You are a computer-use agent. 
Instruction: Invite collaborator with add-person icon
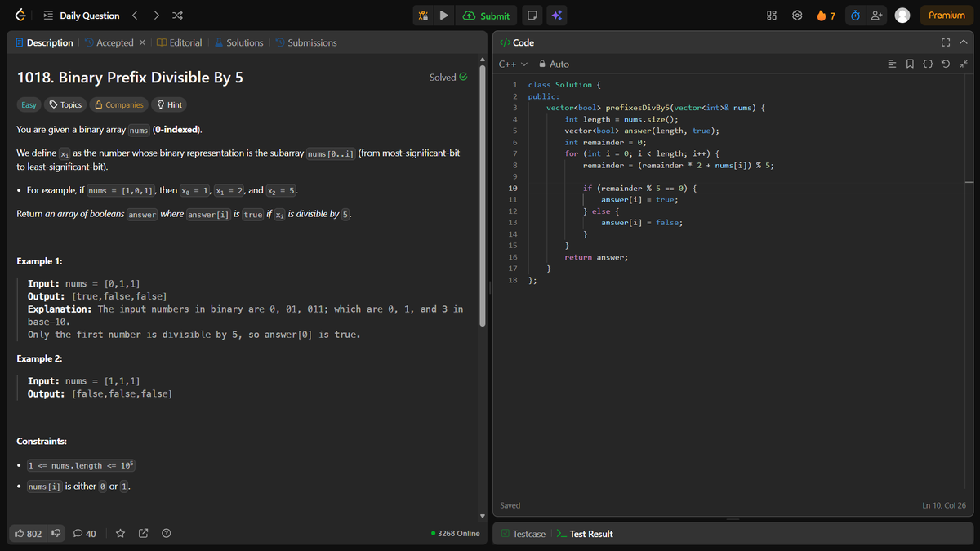(x=877, y=16)
